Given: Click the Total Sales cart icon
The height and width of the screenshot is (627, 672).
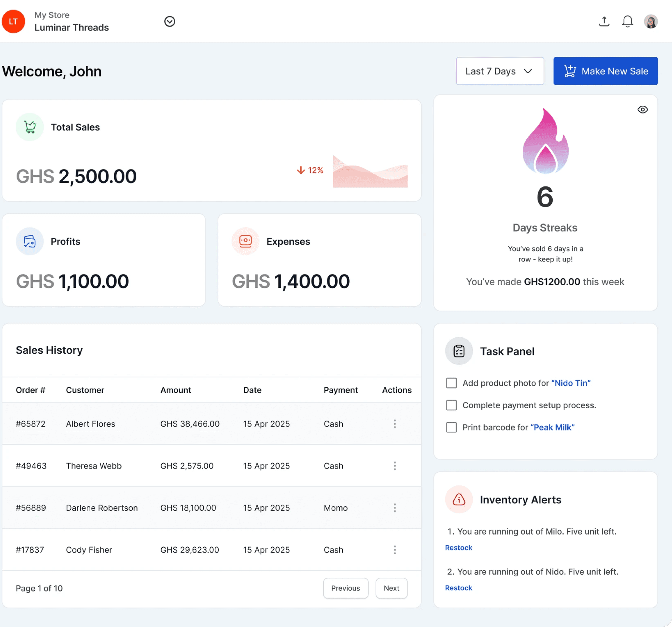Looking at the screenshot, I should [30, 127].
